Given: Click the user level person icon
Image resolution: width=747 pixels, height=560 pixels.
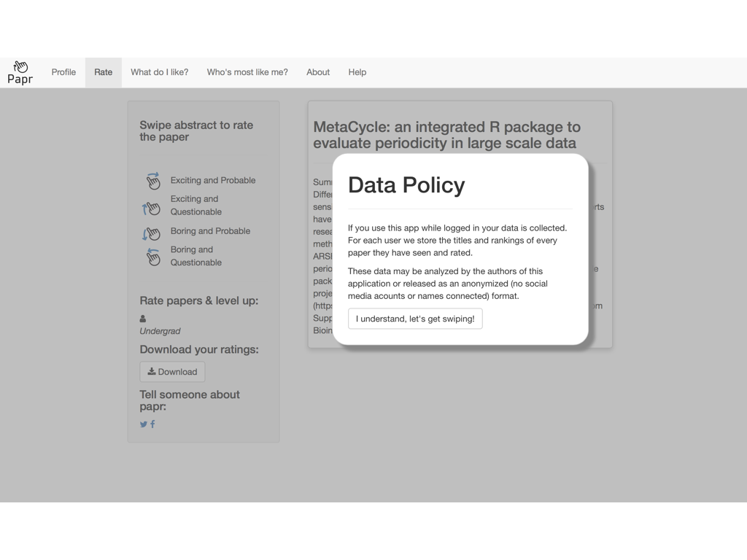Looking at the screenshot, I should point(143,319).
